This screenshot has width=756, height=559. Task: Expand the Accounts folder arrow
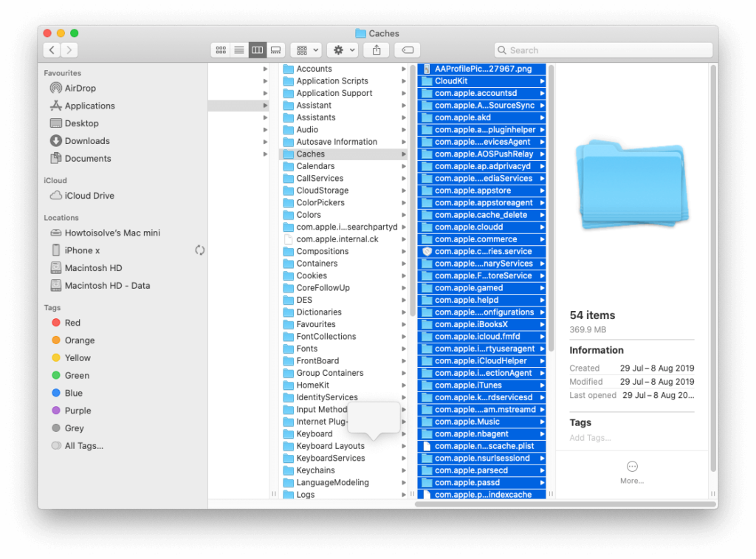pyautogui.click(x=404, y=69)
